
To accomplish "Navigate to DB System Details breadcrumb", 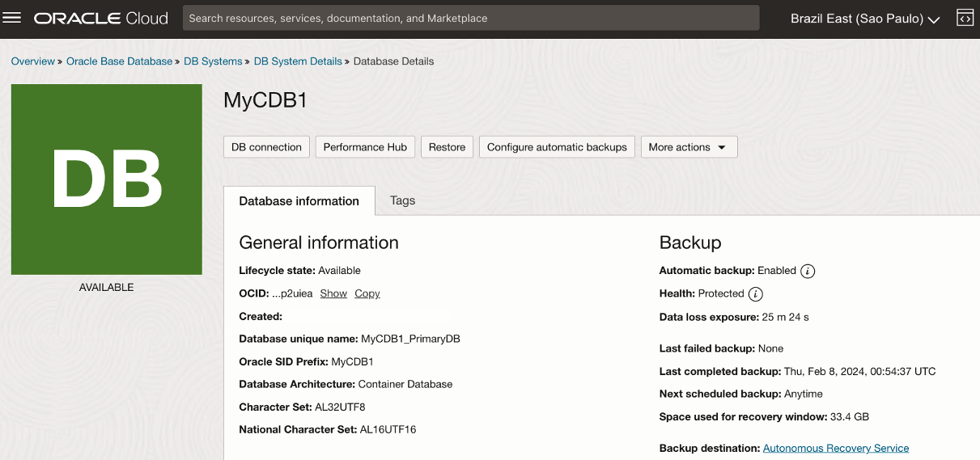I will (x=298, y=61).
